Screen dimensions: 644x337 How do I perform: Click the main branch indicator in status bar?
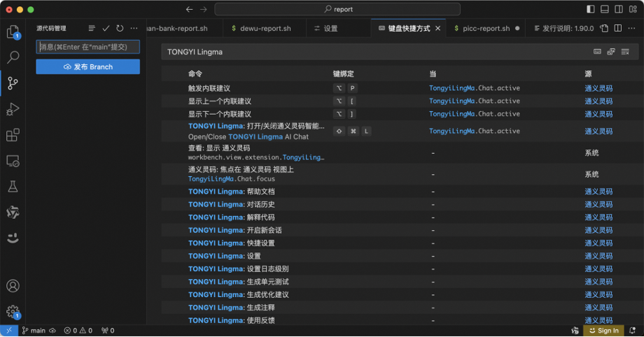(x=34, y=331)
